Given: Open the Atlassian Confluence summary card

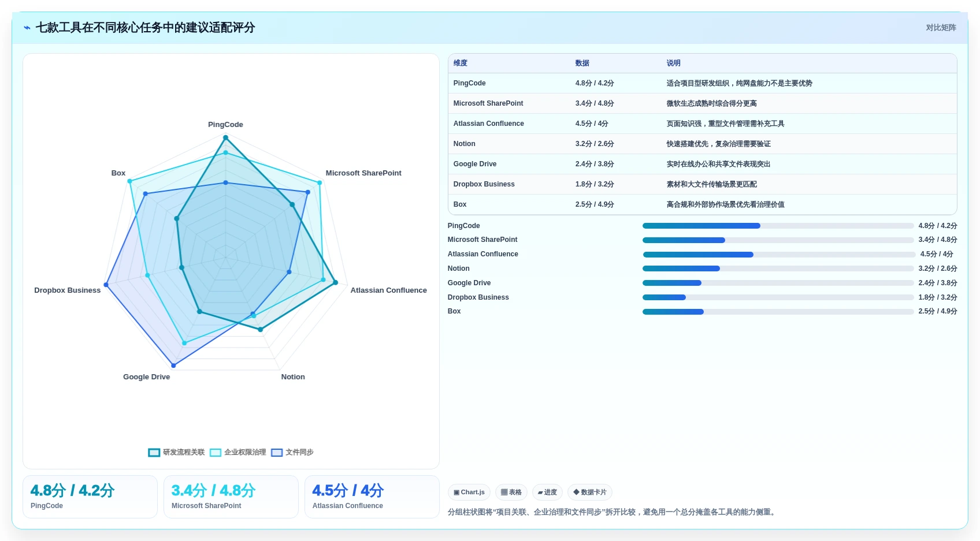Looking at the screenshot, I should 372,497.
